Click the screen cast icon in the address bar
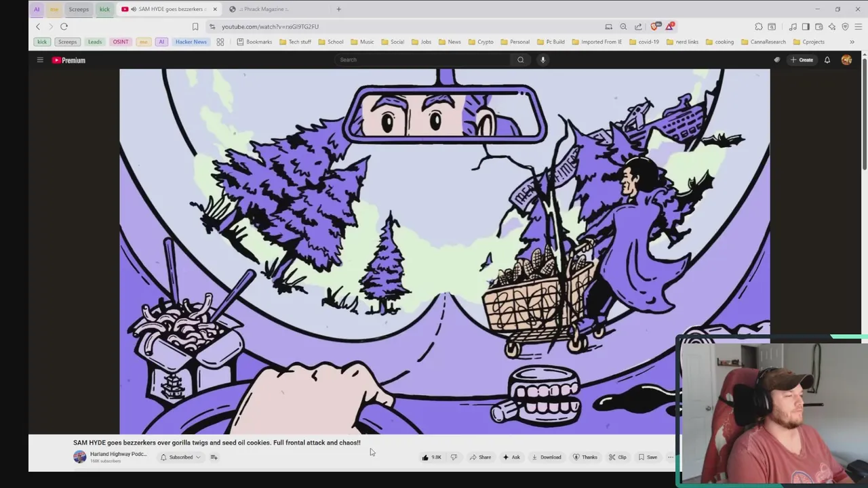 click(608, 26)
